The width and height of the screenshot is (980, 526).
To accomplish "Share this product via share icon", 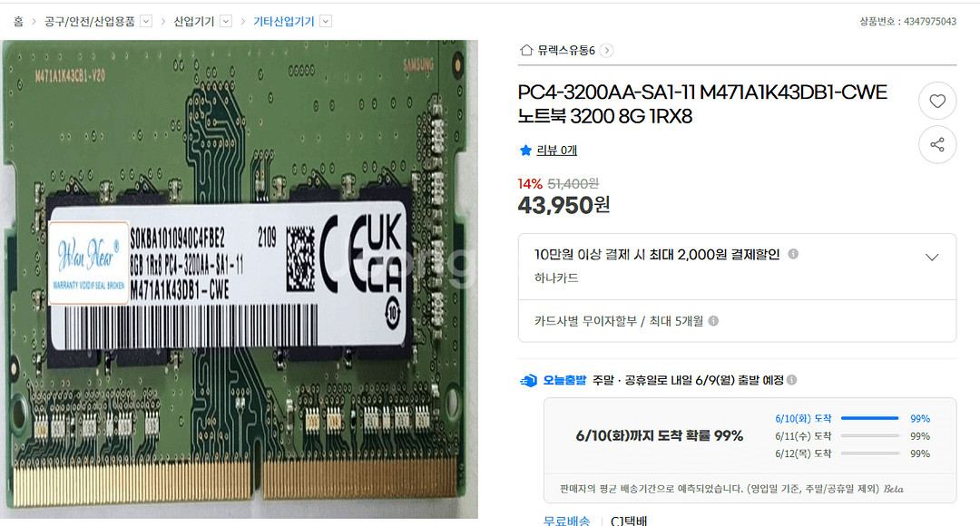I will pos(936,145).
